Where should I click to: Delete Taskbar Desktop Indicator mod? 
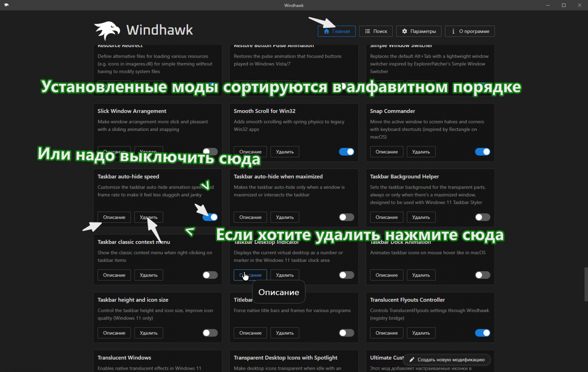click(285, 275)
